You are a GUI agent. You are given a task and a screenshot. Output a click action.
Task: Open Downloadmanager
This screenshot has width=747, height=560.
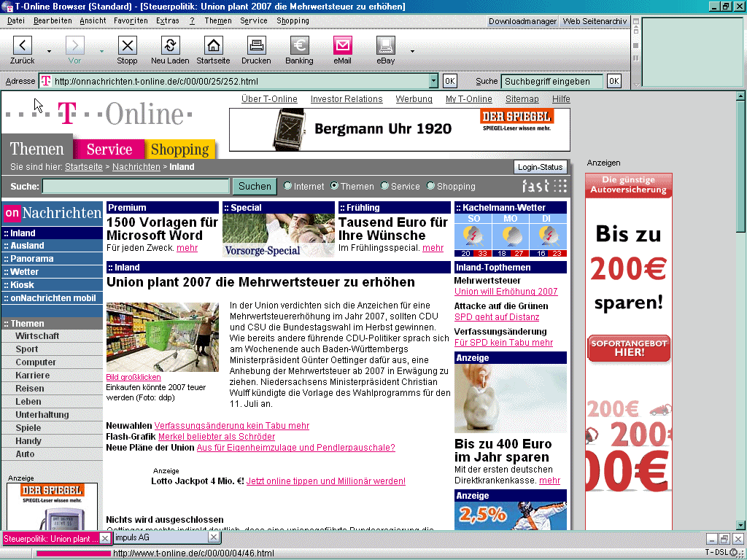(x=522, y=21)
